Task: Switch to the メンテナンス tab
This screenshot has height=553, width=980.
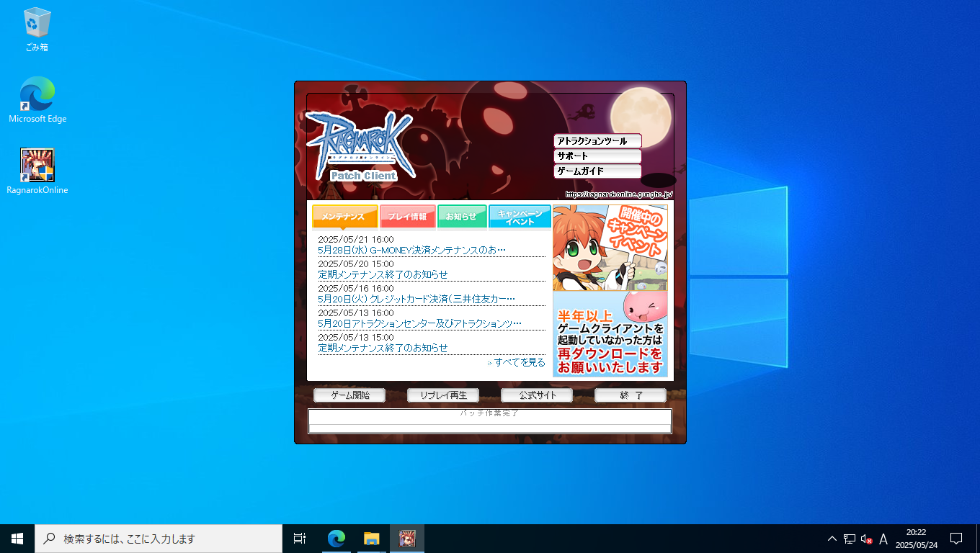Action: (x=344, y=217)
